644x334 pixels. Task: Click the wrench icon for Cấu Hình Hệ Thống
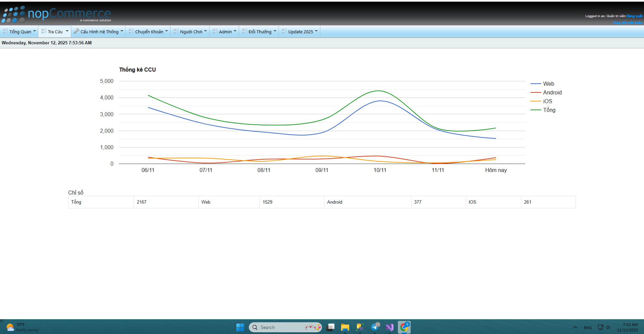click(x=77, y=31)
